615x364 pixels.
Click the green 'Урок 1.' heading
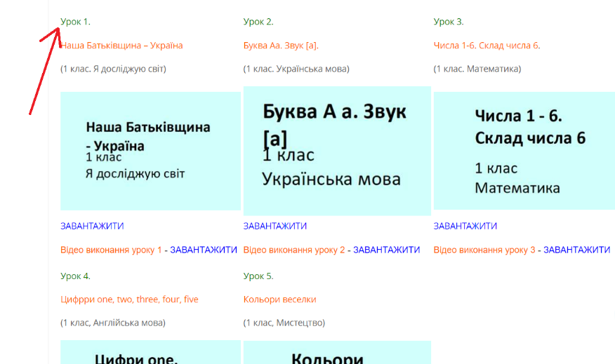point(75,22)
